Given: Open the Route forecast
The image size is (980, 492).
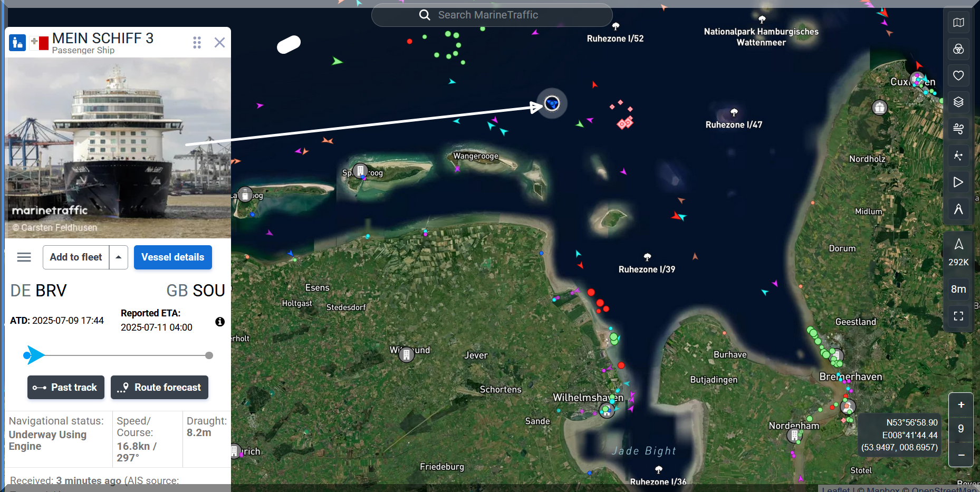Looking at the screenshot, I should coord(159,388).
